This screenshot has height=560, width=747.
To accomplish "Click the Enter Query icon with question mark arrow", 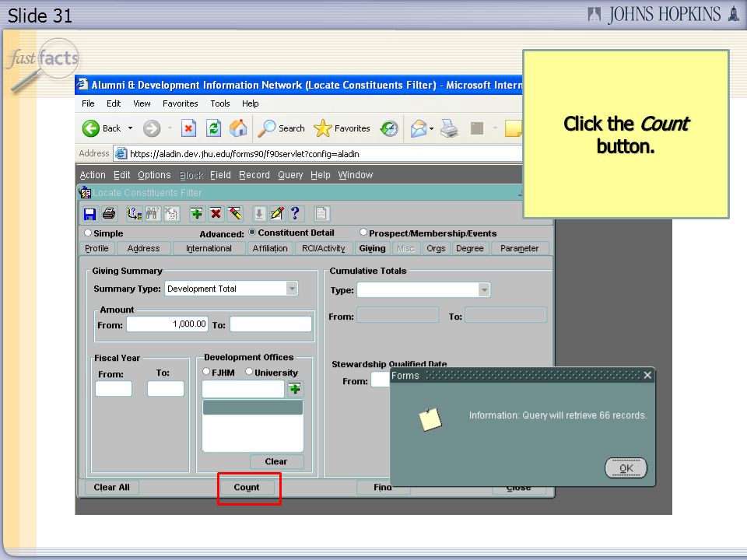I will click(134, 214).
